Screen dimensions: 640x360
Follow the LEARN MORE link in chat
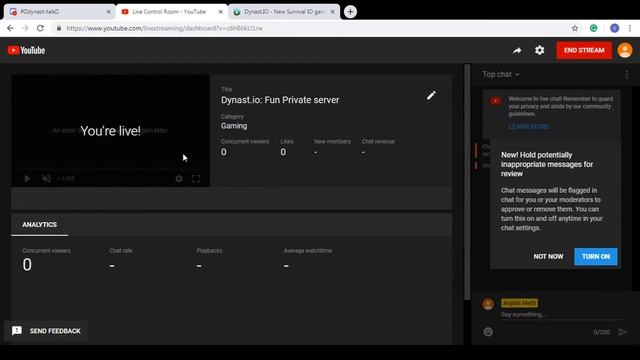point(529,127)
